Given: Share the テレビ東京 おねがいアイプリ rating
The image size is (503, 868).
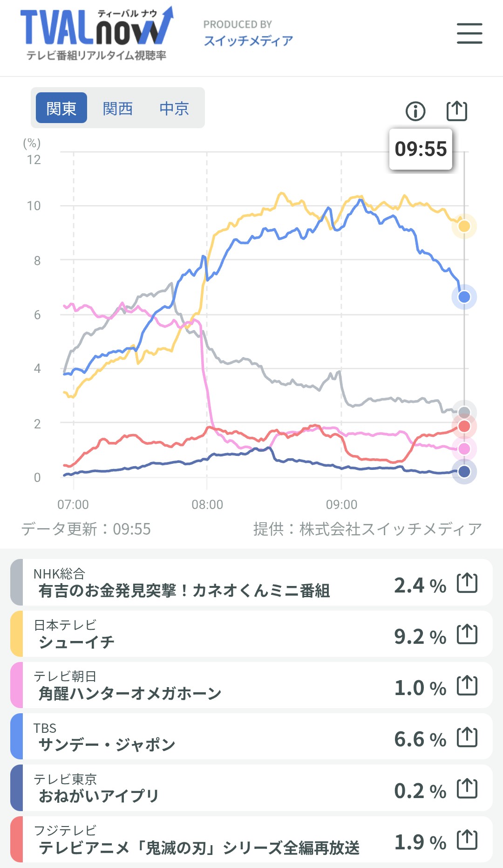Looking at the screenshot, I should 467,789.
